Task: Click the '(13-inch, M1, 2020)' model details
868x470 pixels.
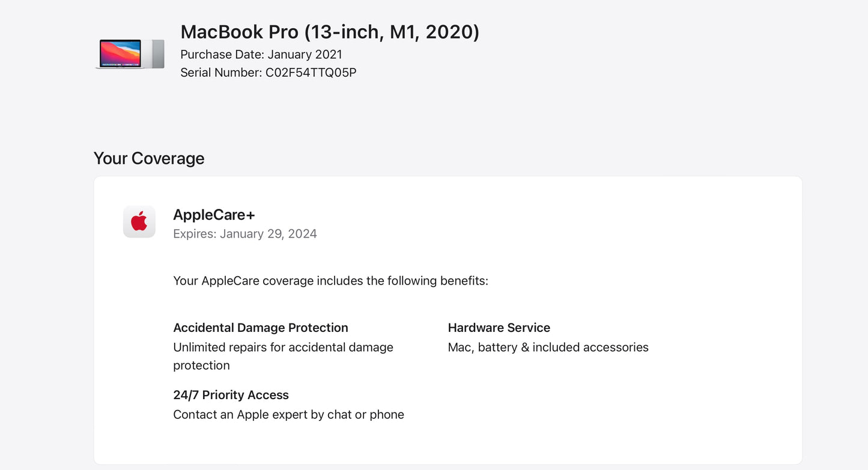Action: (392, 32)
